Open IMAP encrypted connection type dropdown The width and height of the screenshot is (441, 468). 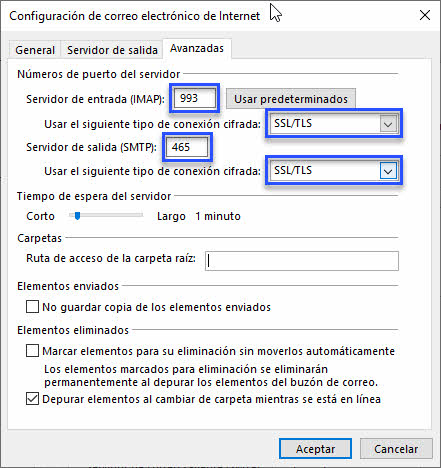coord(334,123)
